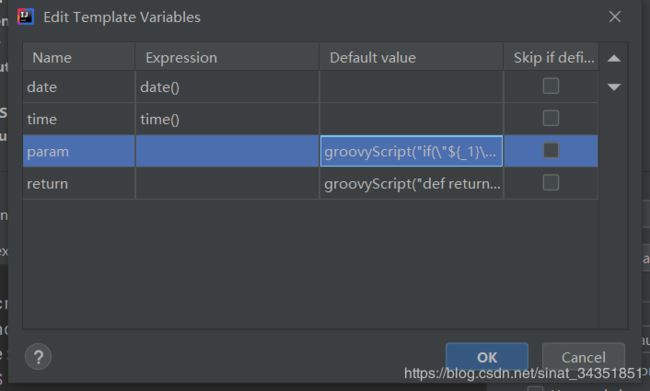Confirm changes with the OK button
Screen dimensions: 650x391
click(x=487, y=357)
